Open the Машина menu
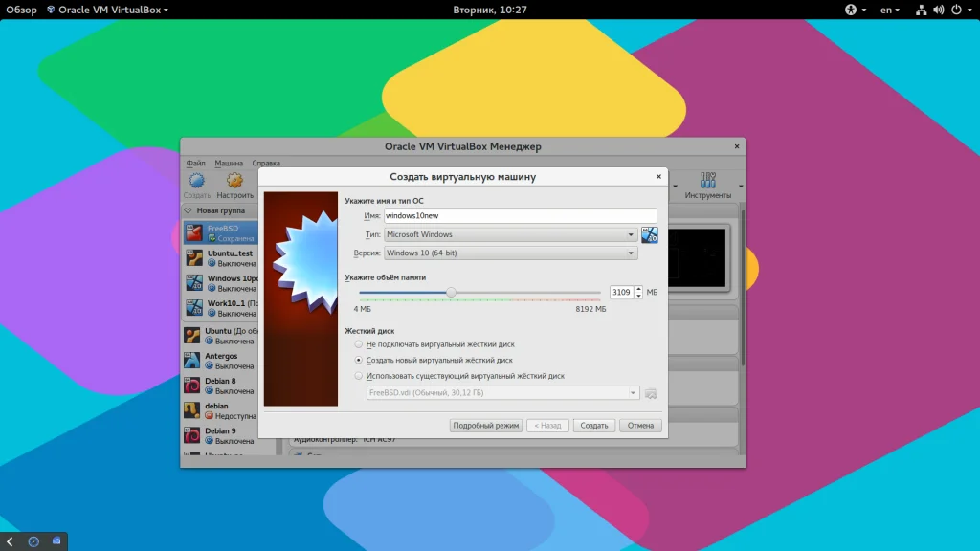This screenshot has width=980, height=551. (x=229, y=163)
